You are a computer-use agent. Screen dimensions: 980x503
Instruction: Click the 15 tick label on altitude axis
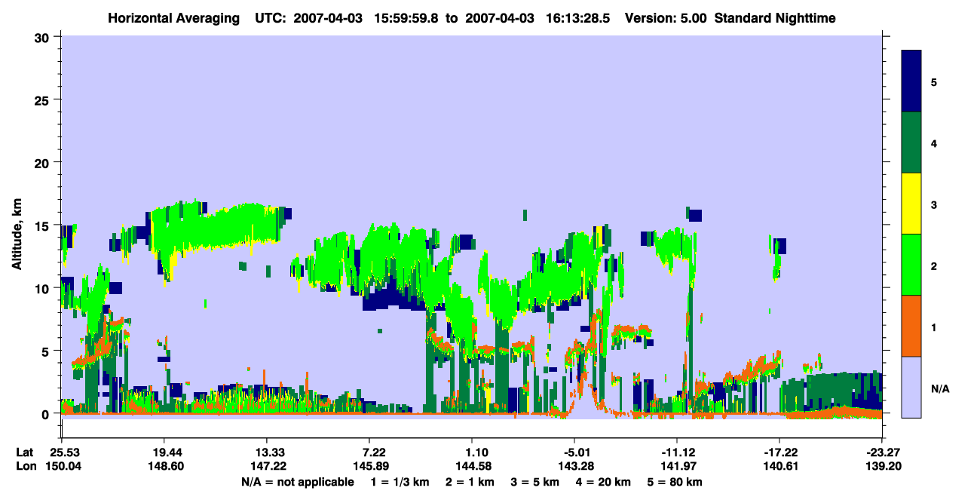click(44, 225)
